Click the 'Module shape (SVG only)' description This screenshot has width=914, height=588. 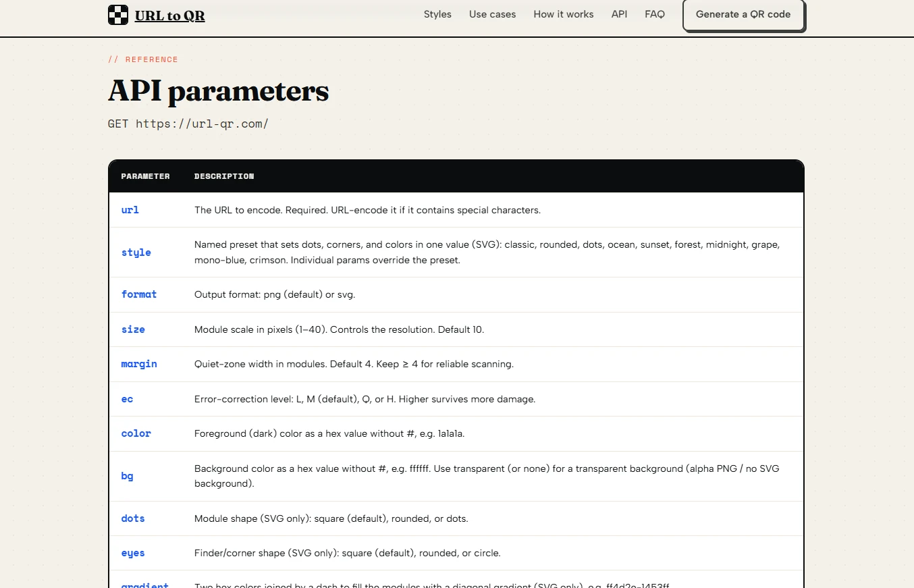point(331,518)
